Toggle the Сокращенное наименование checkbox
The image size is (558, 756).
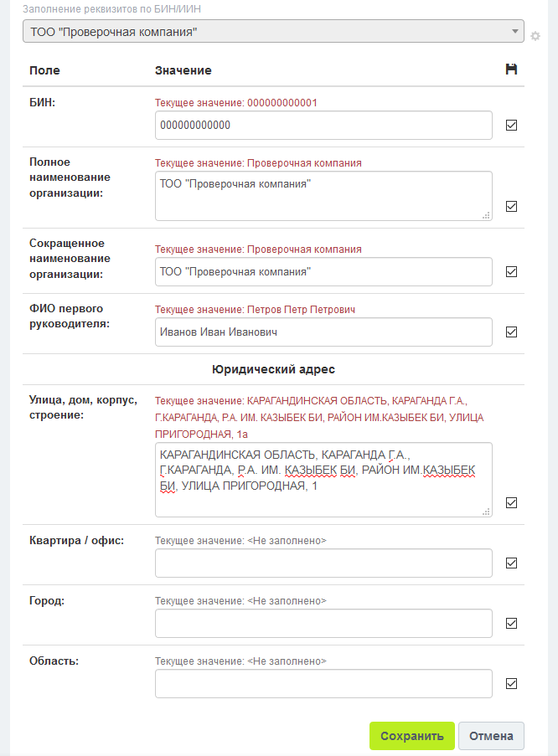tap(511, 271)
